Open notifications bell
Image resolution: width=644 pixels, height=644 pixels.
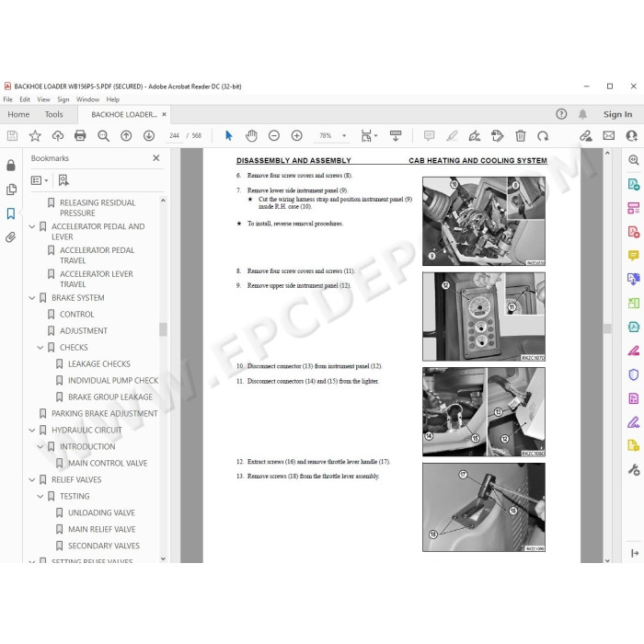point(582,114)
